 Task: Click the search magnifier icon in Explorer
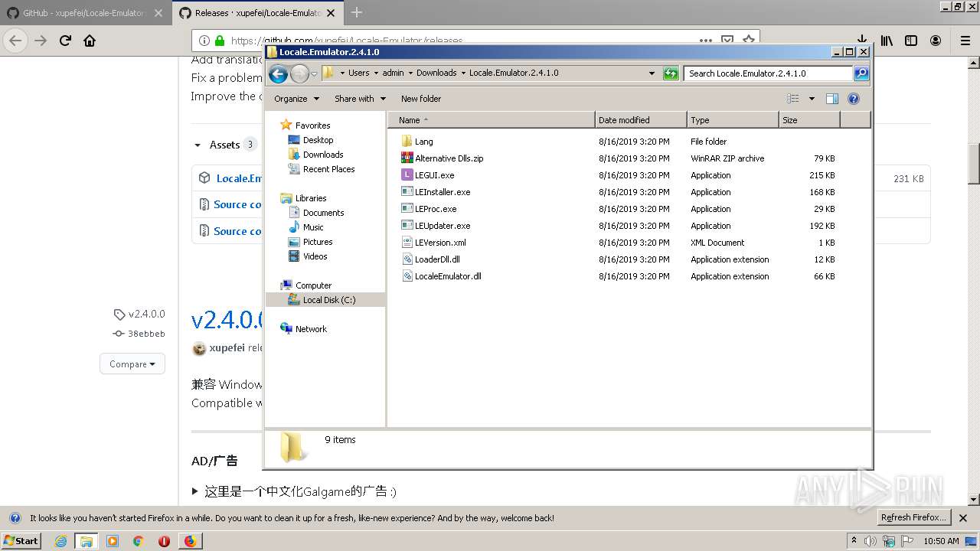[861, 73]
